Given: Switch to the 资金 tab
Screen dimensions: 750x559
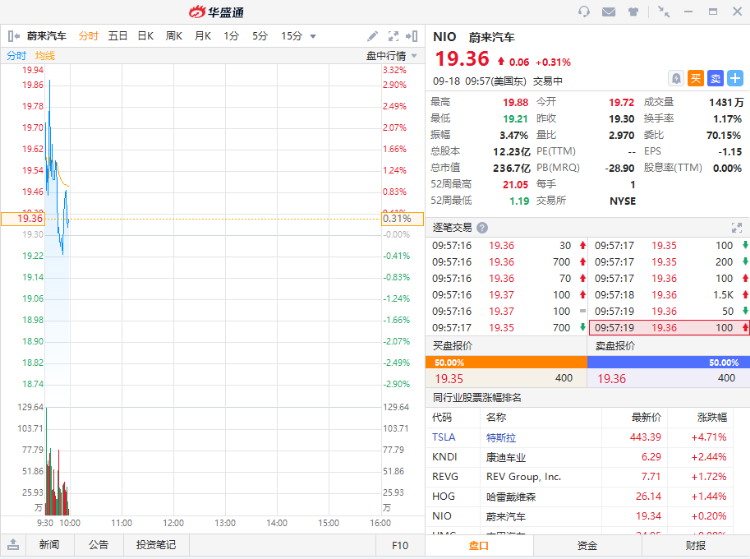Looking at the screenshot, I should point(587,545).
